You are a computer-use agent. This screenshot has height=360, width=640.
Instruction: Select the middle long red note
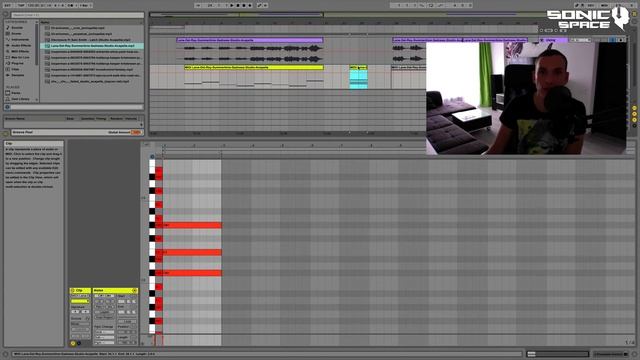tap(192, 252)
